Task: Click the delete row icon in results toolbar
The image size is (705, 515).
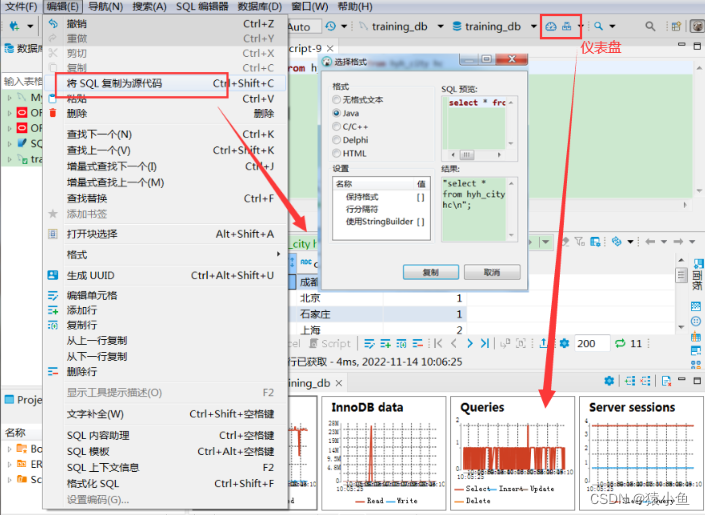Action: (x=417, y=344)
